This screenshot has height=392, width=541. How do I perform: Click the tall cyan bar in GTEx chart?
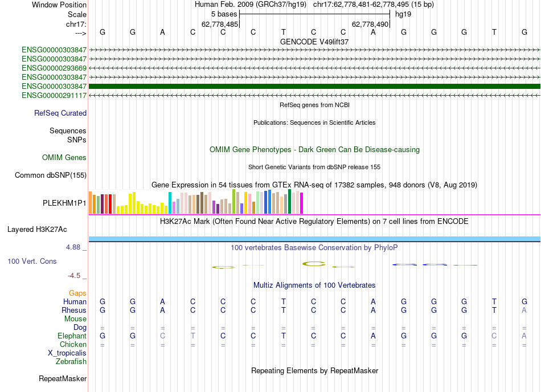tap(170, 203)
